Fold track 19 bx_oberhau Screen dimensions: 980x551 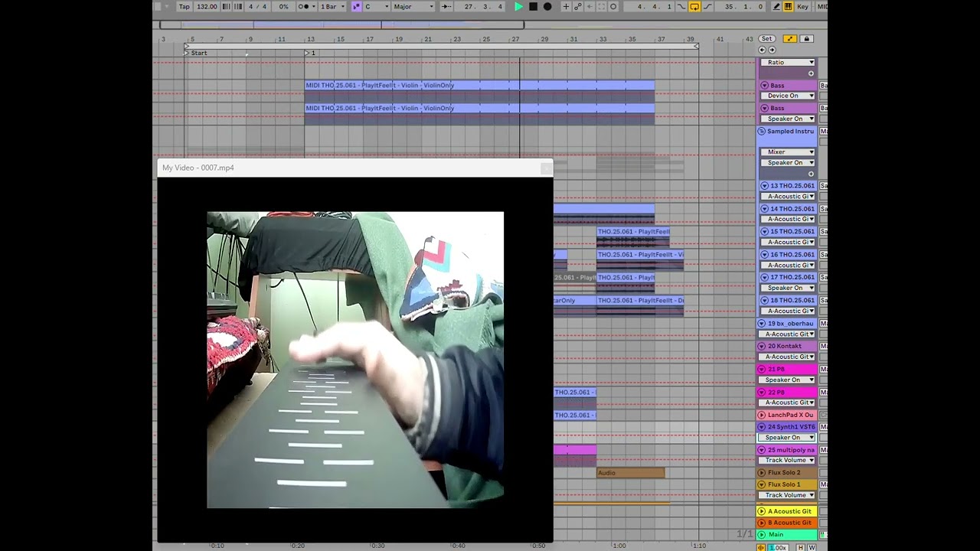[x=762, y=324]
